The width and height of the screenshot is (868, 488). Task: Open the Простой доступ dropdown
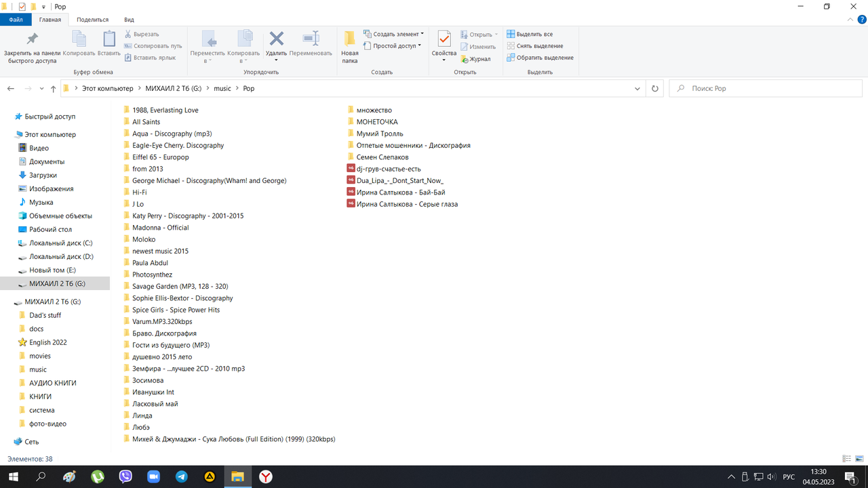392,46
